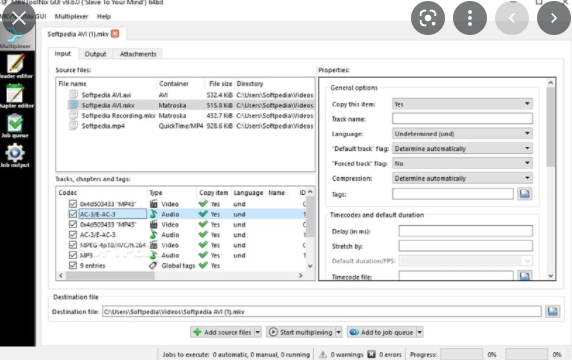Browse for a Timecode file
This screenshot has height=360, width=572.
click(525, 276)
